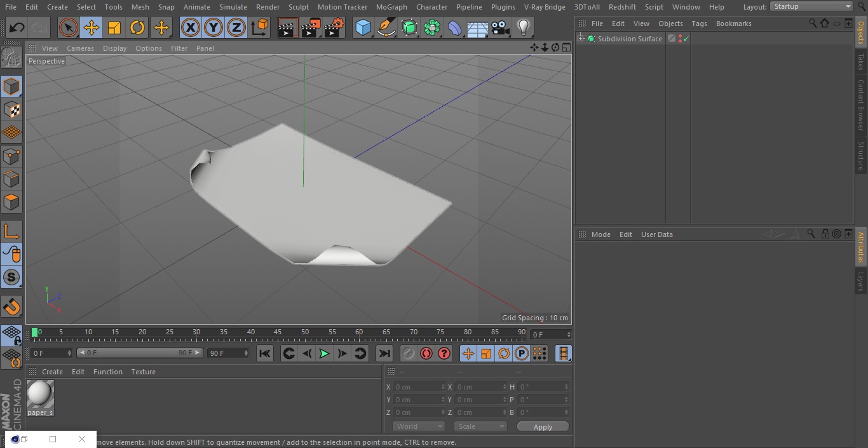Toggle Subdivision Surface green enable checkmark
The height and width of the screenshot is (448, 868).
pos(686,39)
